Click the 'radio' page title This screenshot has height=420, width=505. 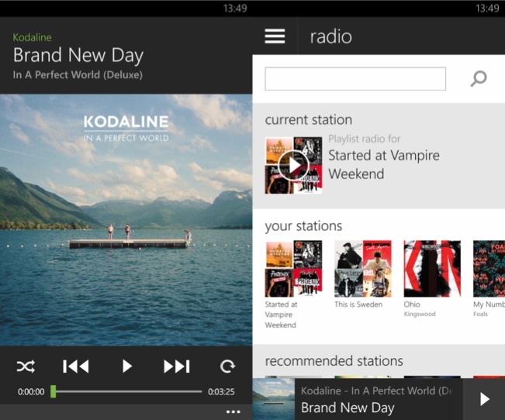coord(330,36)
